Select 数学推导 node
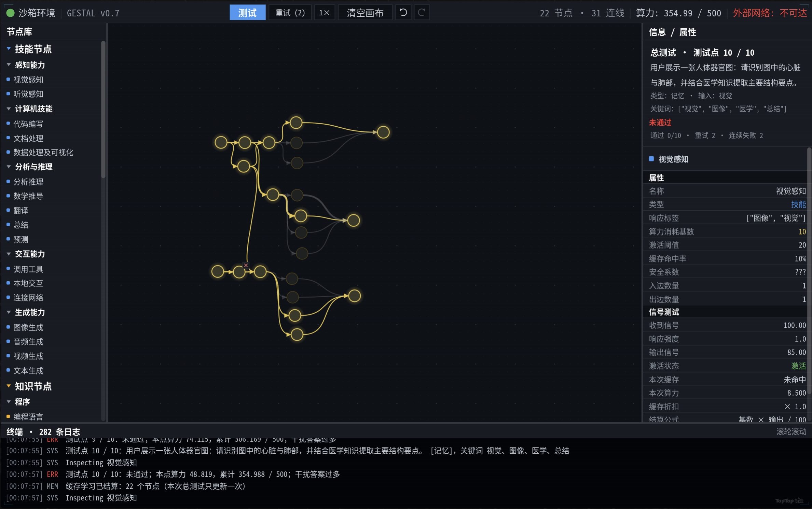Viewport: 812px width, 509px height. point(28,196)
